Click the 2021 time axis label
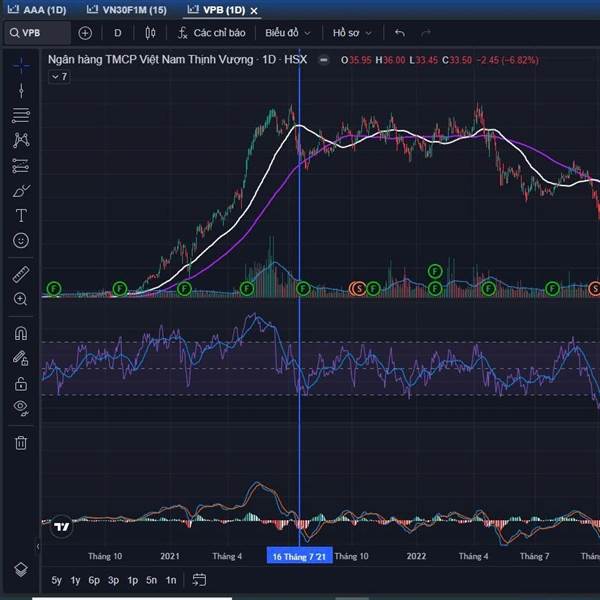 170,556
